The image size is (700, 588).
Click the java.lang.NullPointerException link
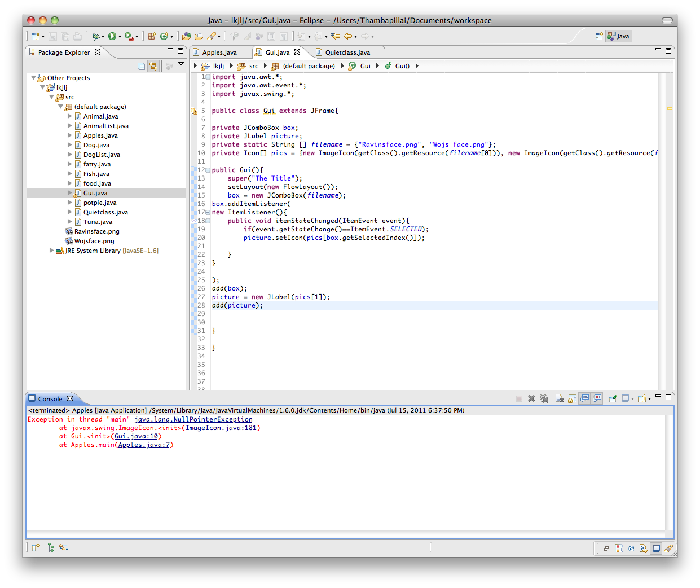[x=193, y=419]
